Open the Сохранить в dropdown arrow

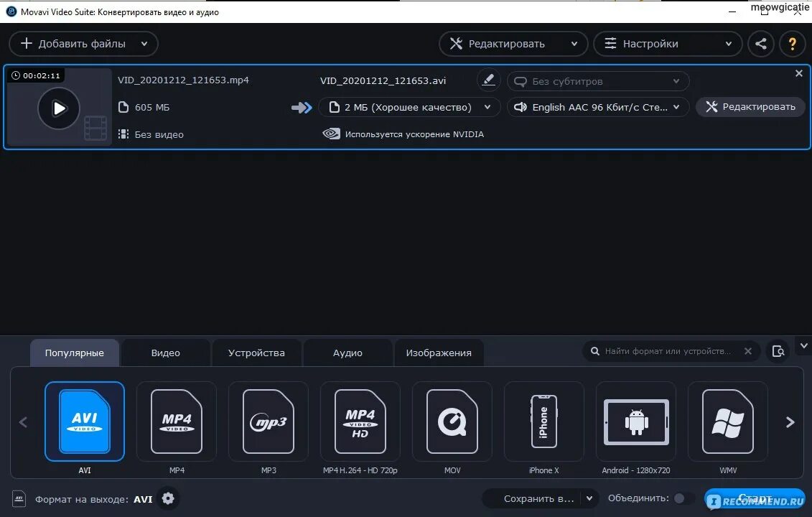[589, 498]
